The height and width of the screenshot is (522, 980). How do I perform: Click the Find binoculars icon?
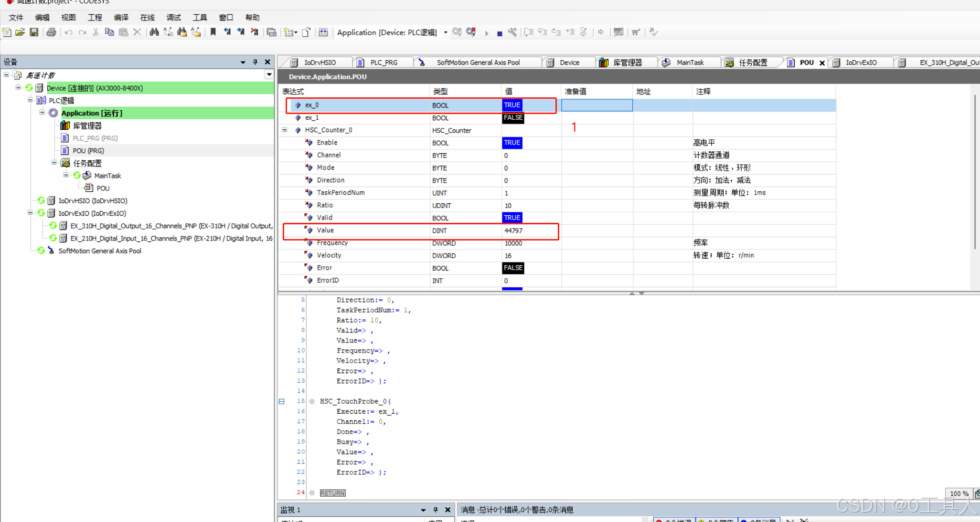[154, 32]
